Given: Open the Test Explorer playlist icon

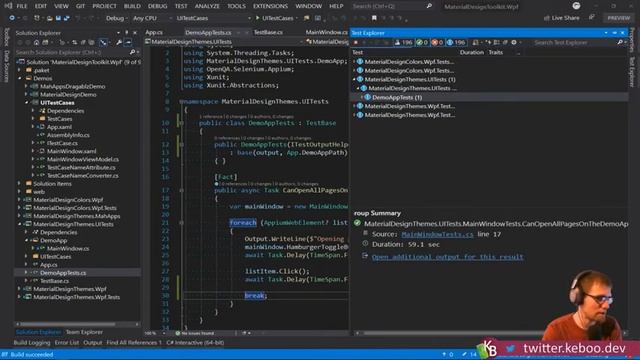Looking at the screenshot, I should (x=476, y=42).
